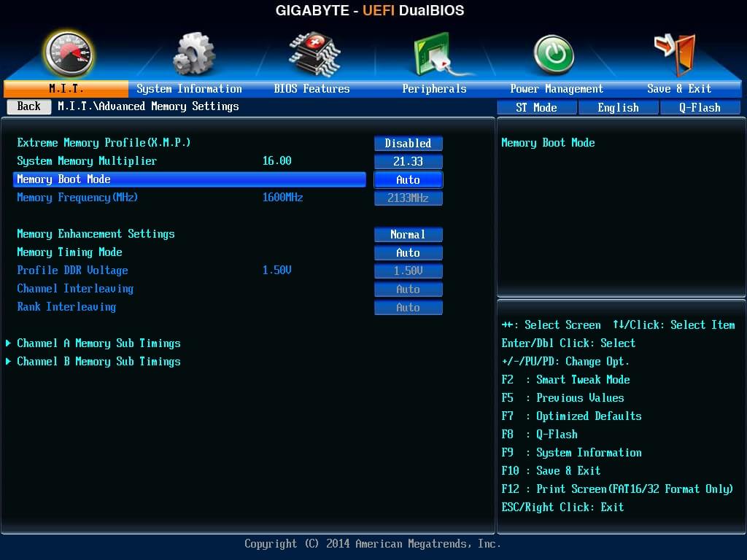The width and height of the screenshot is (747, 560).
Task: Click the F5 Previous Values hint
Action: click(x=562, y=397)
